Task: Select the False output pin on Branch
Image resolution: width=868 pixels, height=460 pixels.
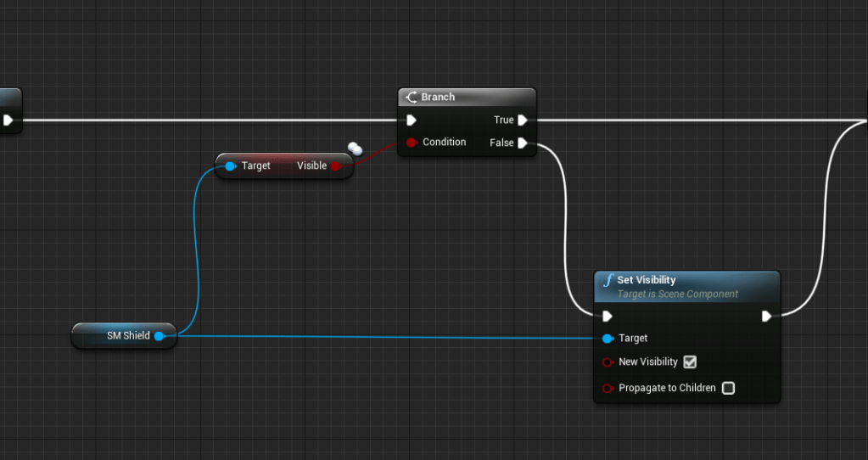Action: [x=523, y=143]
